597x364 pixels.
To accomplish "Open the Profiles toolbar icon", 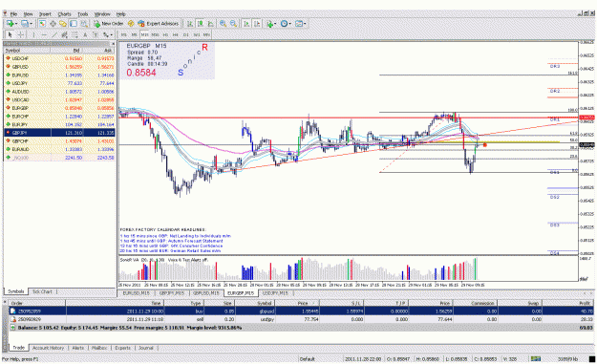I will [25, 24].
